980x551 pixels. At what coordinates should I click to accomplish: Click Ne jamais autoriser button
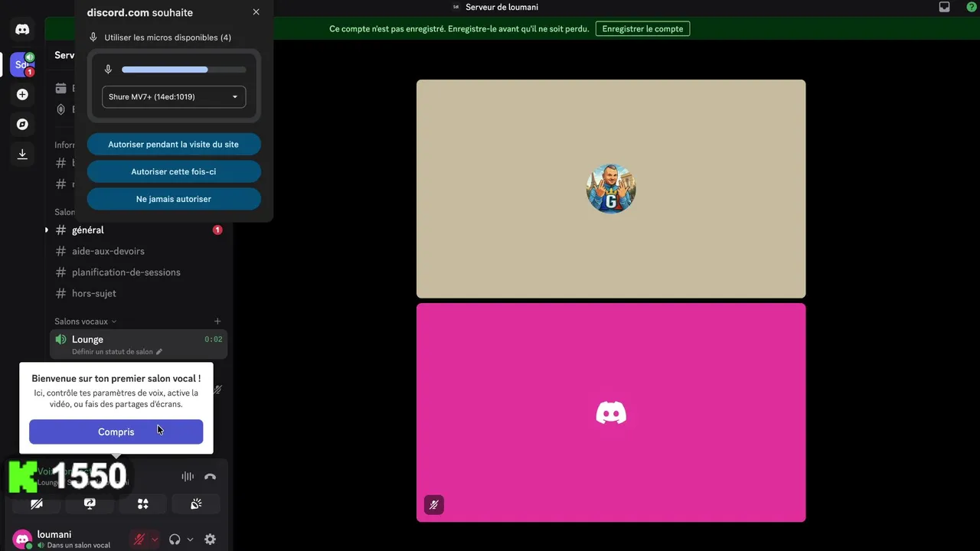174,199
